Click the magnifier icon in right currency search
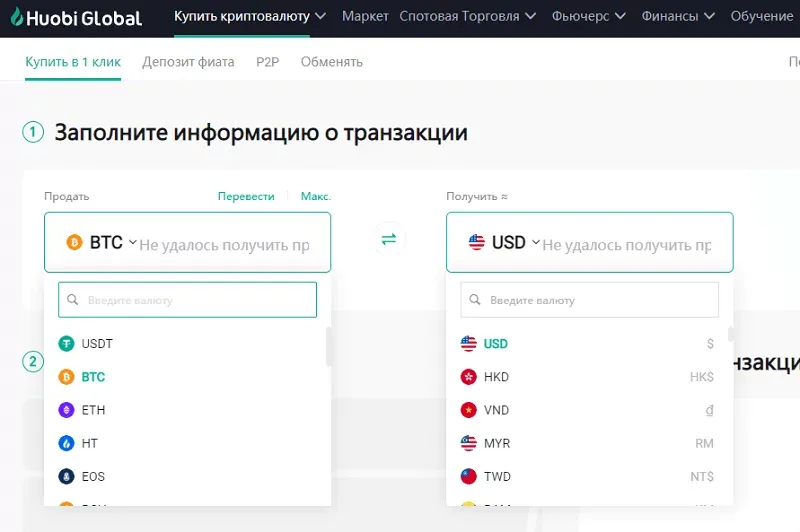The image size is (800, 532). pyautogui.click(x=475, y=299)
